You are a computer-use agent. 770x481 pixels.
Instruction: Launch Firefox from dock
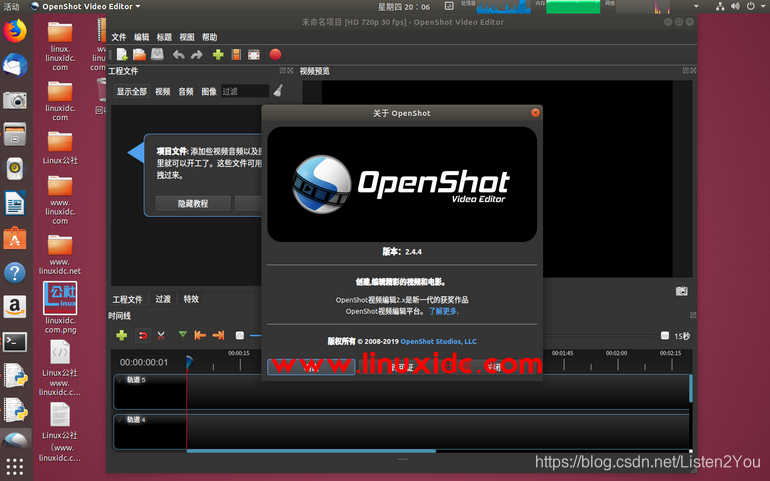click(15, 31)
